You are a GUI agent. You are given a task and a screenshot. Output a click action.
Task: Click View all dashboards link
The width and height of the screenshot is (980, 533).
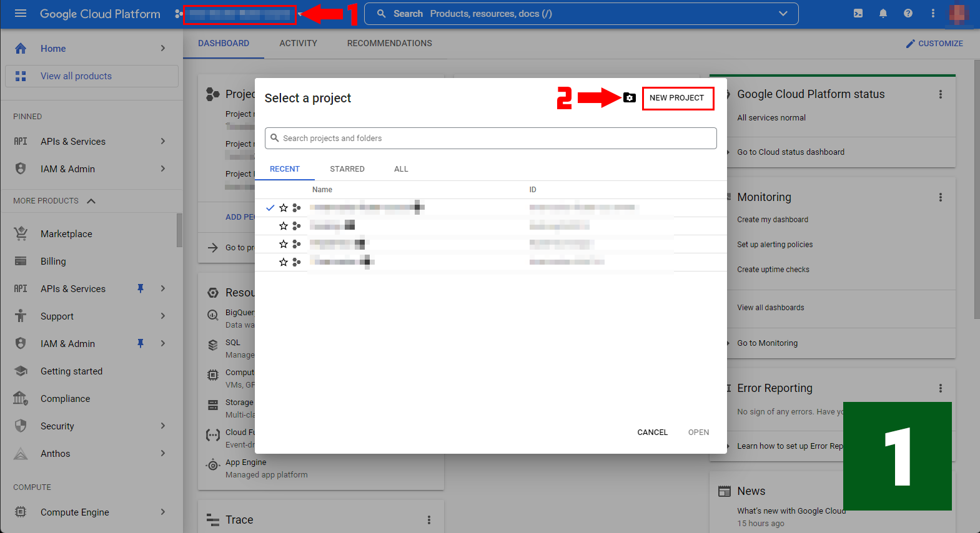pyautogui.click(x=771, y=308)
